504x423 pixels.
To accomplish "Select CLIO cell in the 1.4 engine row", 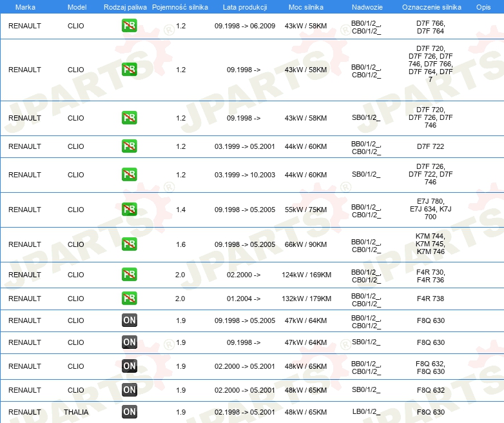I will coord(76,210).
